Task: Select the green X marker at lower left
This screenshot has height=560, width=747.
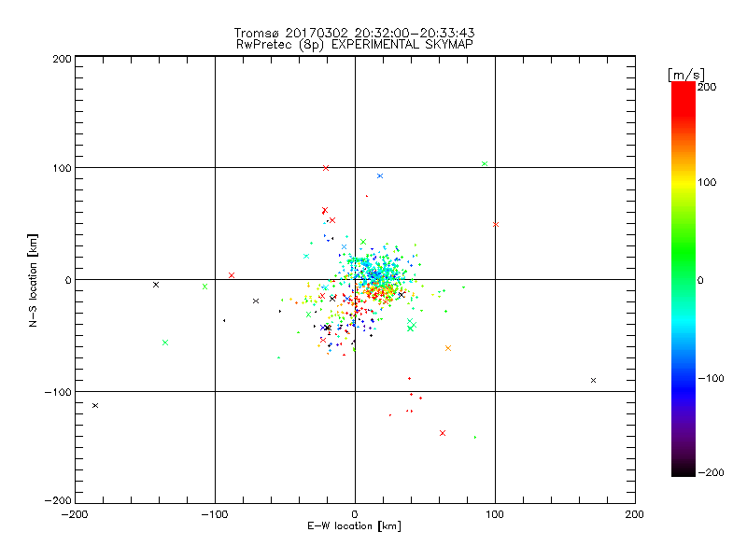Action: coord(165,343)
